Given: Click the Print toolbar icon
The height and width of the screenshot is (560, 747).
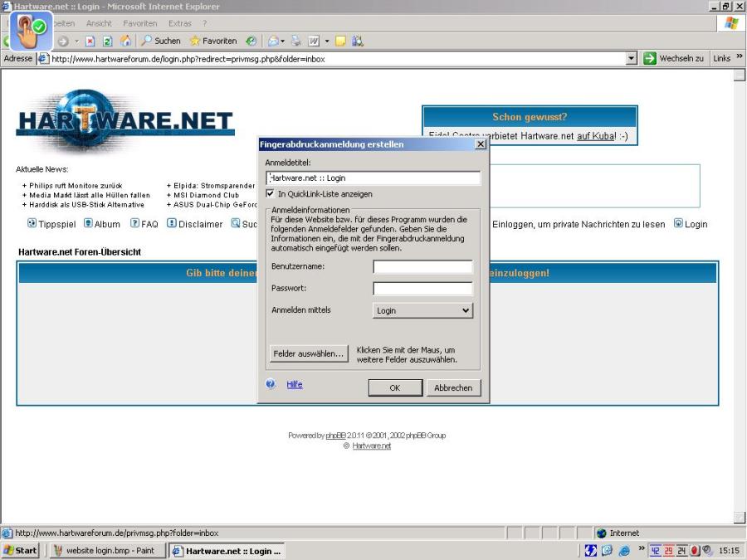Looking at the screenshot, I should (295, 41).
